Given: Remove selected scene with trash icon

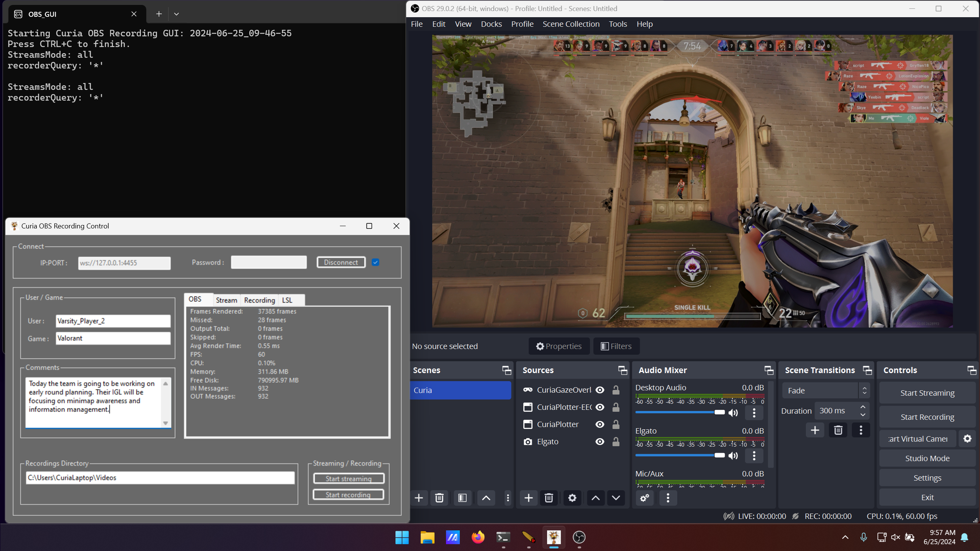Looking at the screenshot, I should coord(439,498).
